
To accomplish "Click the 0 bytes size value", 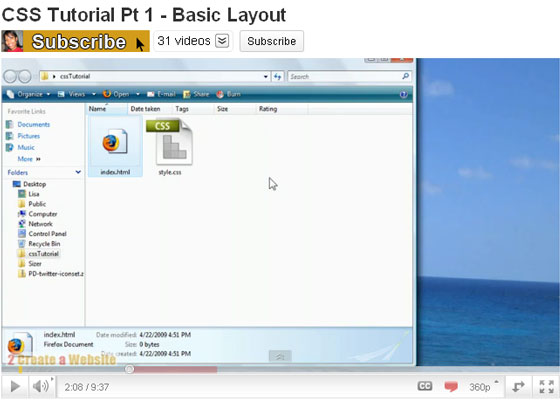I will click(149, 344).
